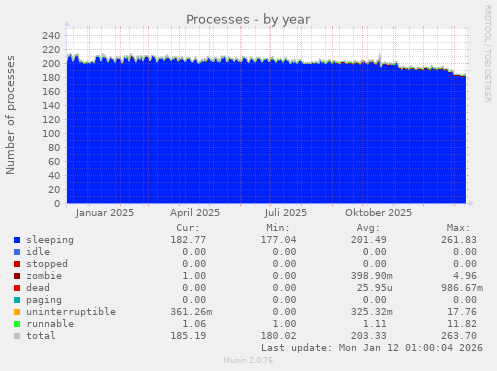
Task: Click sleeping average value 201.49
Action: click(369, 240)
